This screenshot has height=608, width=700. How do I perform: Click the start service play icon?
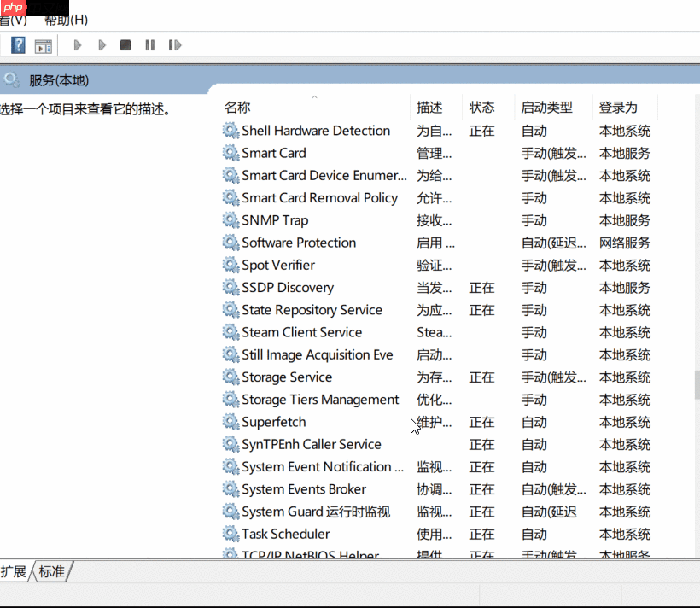(76, 44)
